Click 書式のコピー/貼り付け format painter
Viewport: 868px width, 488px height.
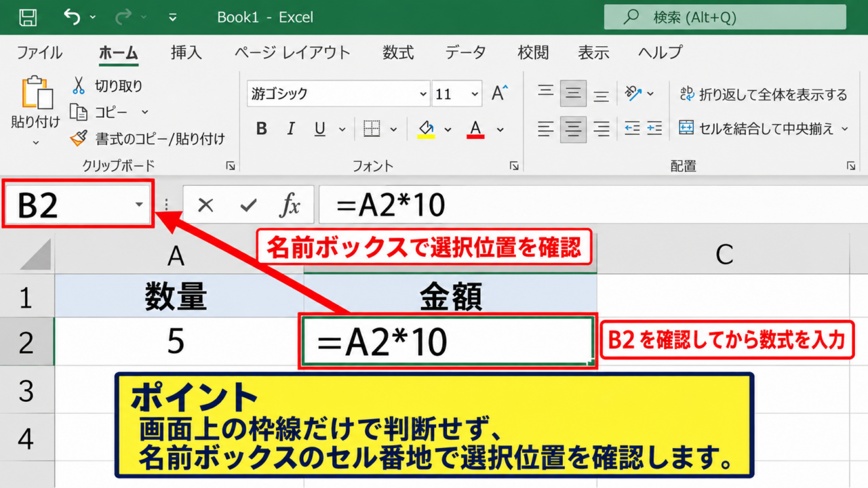point(148,139)
